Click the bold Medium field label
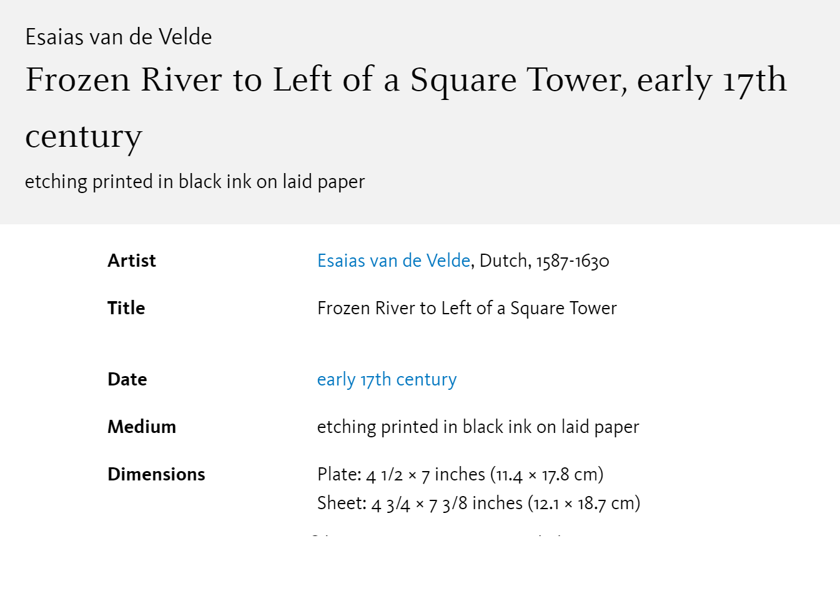 click(142, 427)
